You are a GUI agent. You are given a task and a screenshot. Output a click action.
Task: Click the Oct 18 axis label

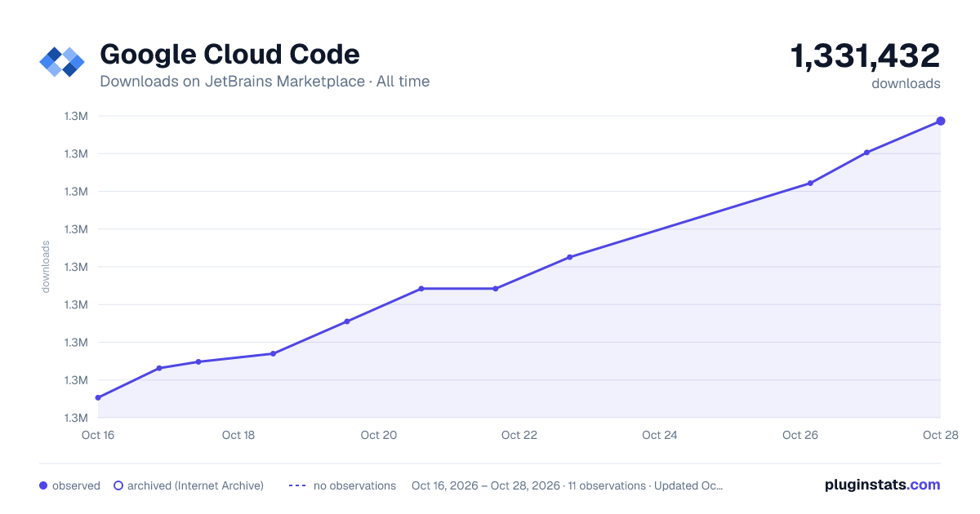click(238, 435)
